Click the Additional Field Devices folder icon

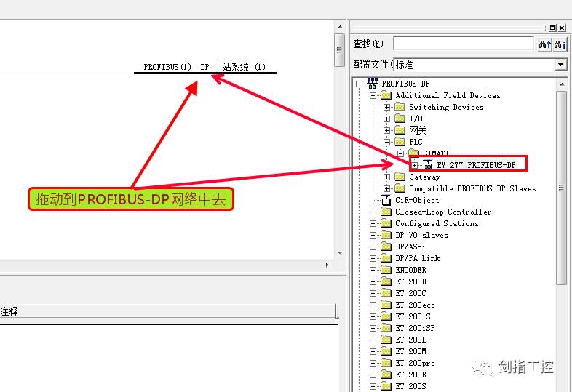click(x=386, y=95)
